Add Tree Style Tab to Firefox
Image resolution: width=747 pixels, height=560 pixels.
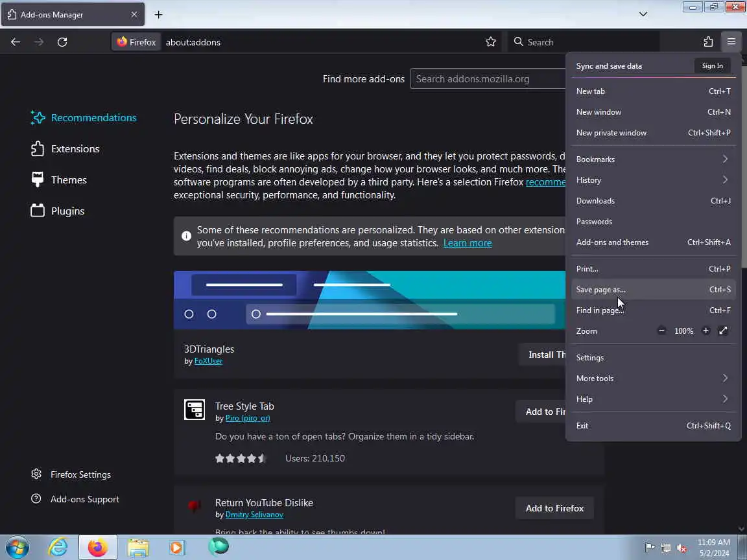[x=541, y=412]
